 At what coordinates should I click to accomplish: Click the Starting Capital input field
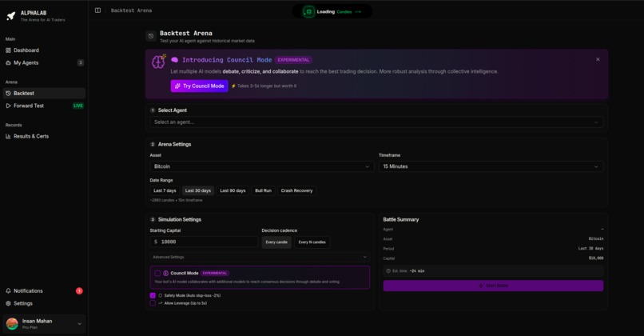click(204, 242)
